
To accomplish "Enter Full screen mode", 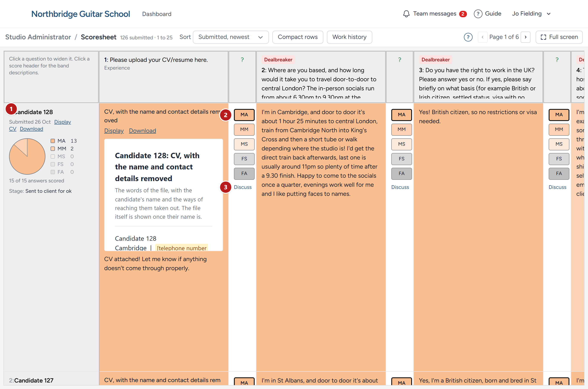I will (559, 37).
